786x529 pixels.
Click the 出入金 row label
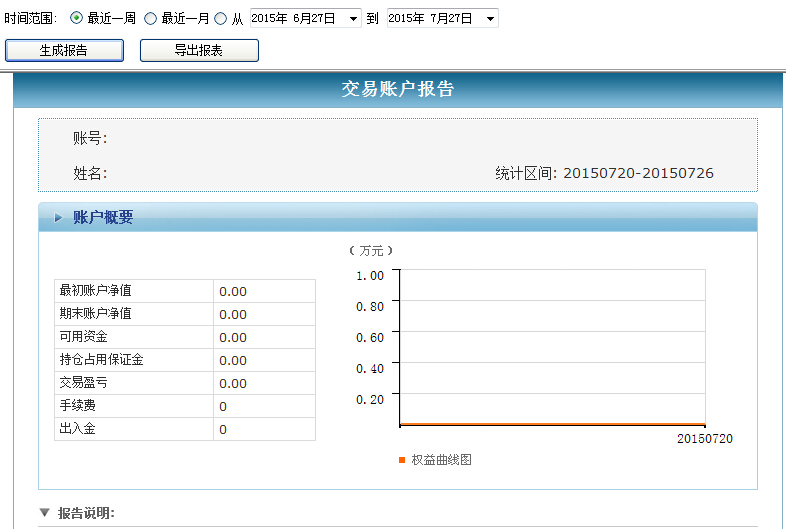[x=78, y=429]
